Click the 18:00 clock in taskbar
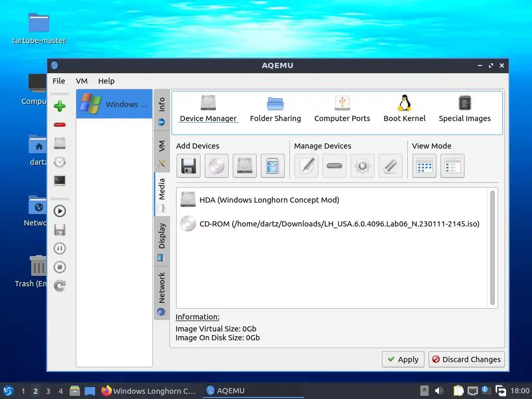The width and height of the screenshot is (532, 399). click(x=520, y=391)
